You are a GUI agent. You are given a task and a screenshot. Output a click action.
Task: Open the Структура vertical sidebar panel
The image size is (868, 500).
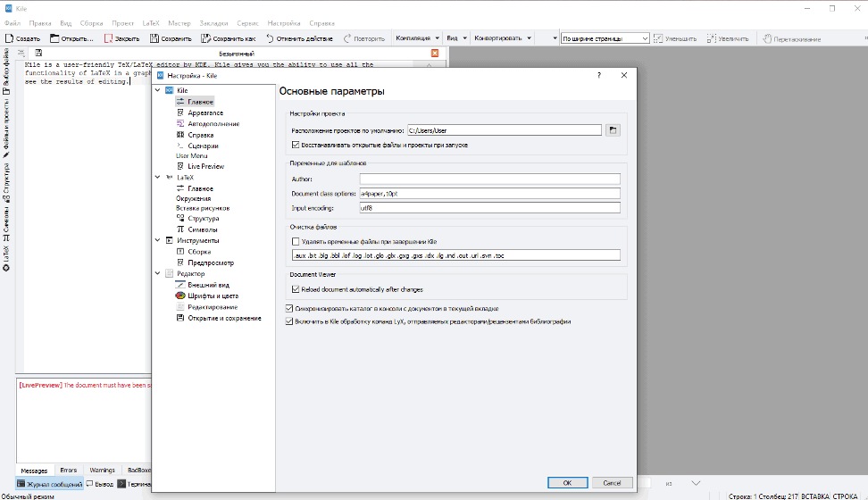coord(6,183)
